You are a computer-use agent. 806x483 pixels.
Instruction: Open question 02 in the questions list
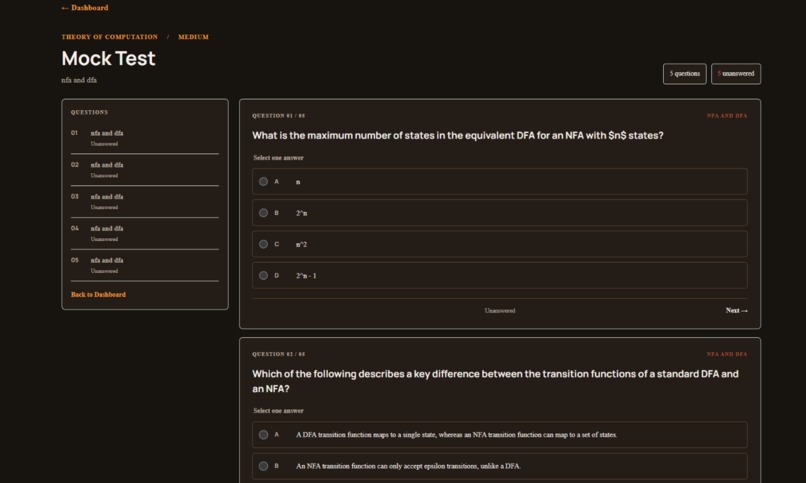pyautogui.click(x=144, y=170)
